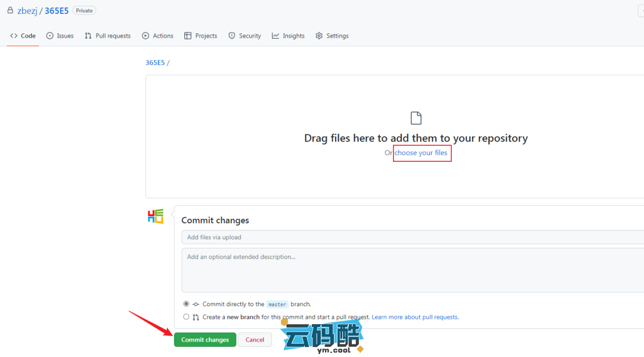The height and width of the screenshot is (357, 644).
Task: Open the 365E5 repository name link
Action: click(x=57, y=11)
